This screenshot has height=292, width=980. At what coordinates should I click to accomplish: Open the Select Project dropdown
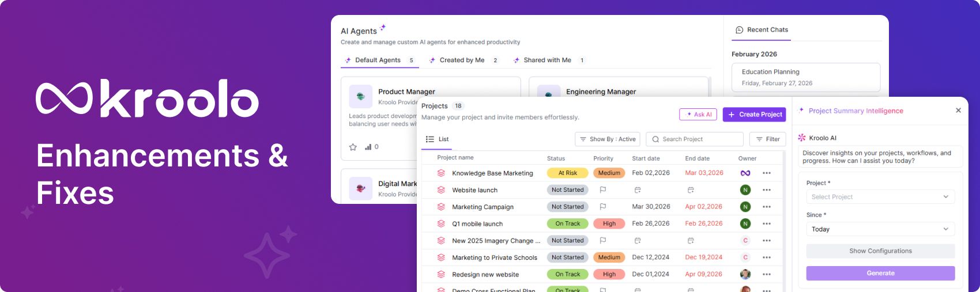coord(880,197)
